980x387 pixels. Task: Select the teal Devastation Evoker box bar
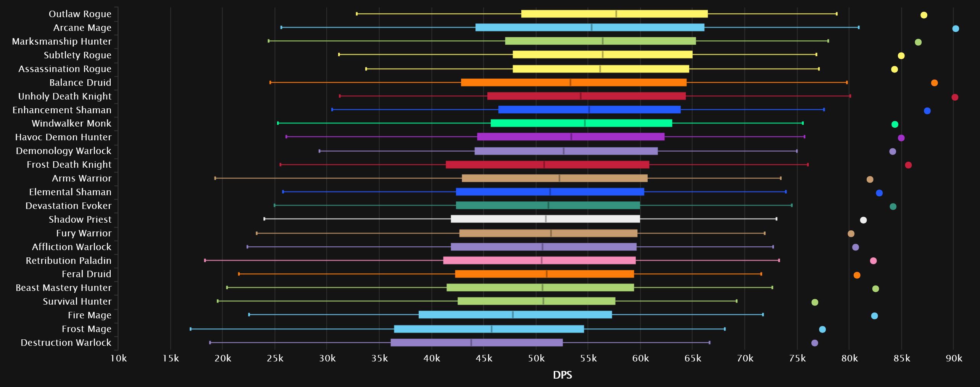click(548, 206)
